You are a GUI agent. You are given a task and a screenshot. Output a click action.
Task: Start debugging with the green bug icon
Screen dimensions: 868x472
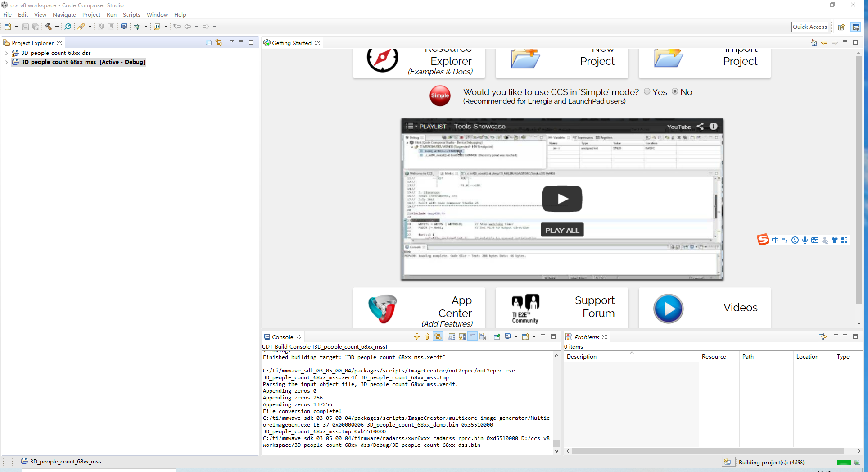tap(137, 27)
